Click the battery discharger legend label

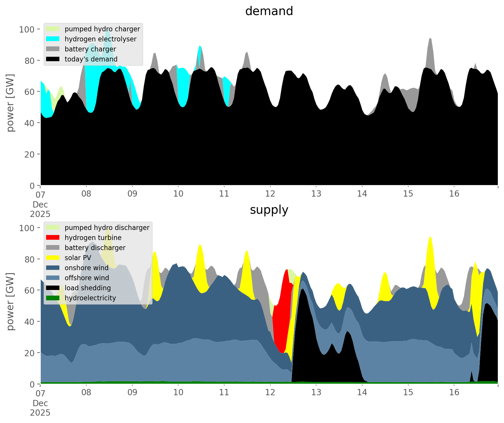coord(95,248)
